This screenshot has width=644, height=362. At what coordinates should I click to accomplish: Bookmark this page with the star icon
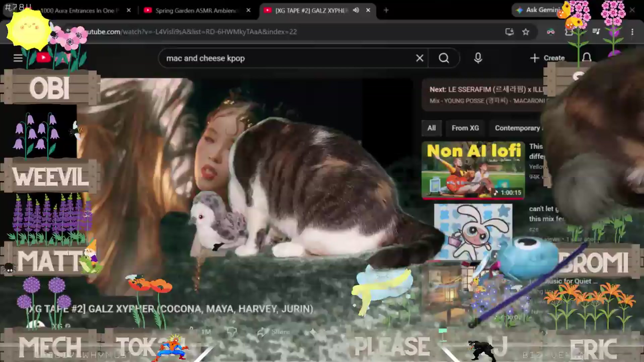[x=526, y=32]
